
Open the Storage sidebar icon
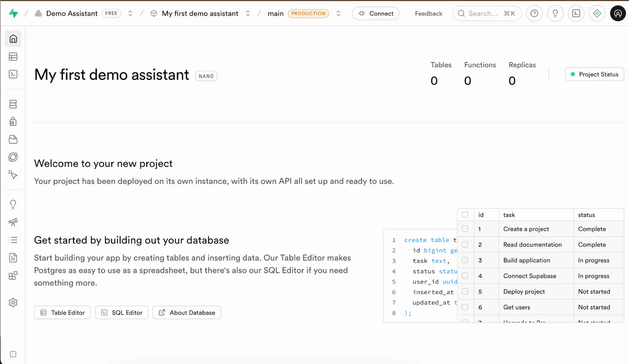(x=13, y=139)
